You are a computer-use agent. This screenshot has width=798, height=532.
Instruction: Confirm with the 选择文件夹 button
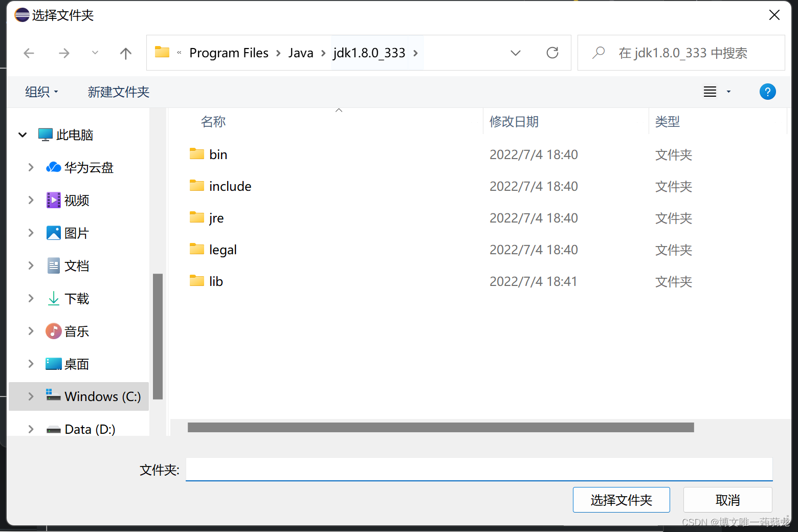pos(622,500)
